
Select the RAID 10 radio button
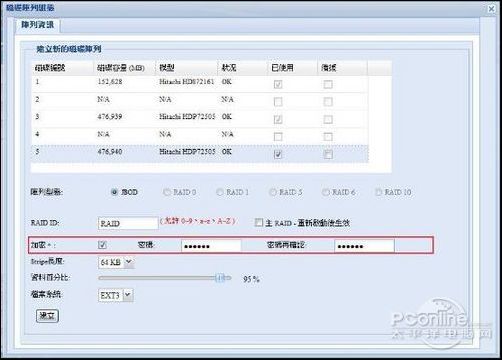click(x=378, y=192)
